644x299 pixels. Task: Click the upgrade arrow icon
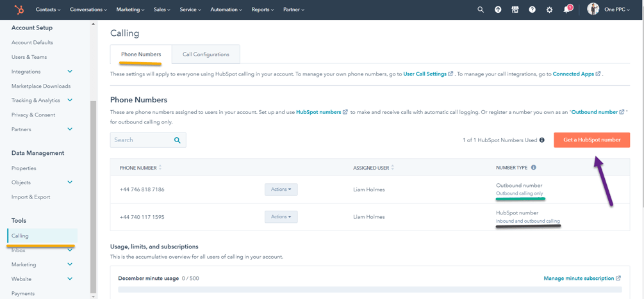498,10
